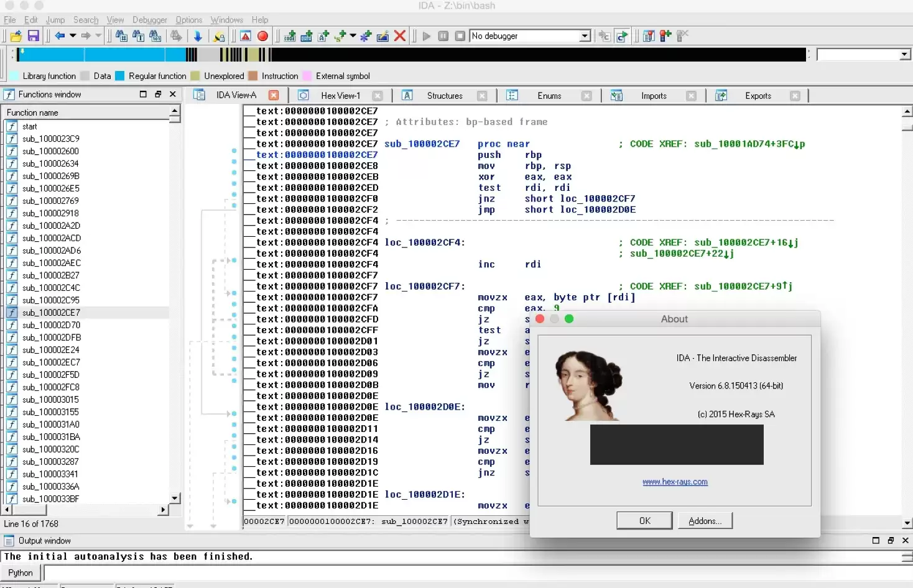The height and width of the screenshot is (588, 913).
Task: Open the S-plus icon dropdown arrow
Action: point(353,36)
